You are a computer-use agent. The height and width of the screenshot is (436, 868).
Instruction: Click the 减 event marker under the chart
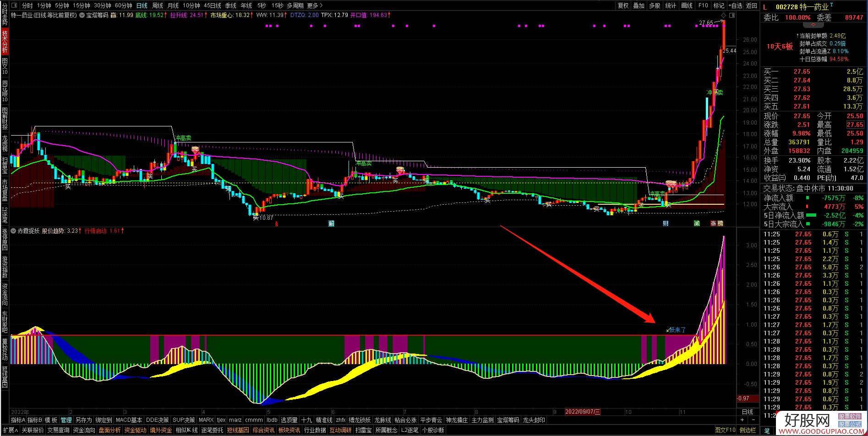pyautogui.click(x=697, y=223)
